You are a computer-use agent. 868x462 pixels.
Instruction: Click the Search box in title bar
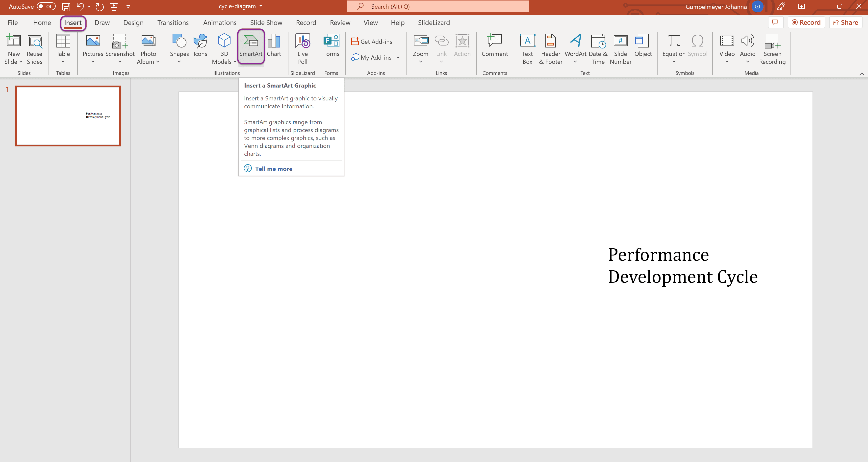[x=437, y=6]
